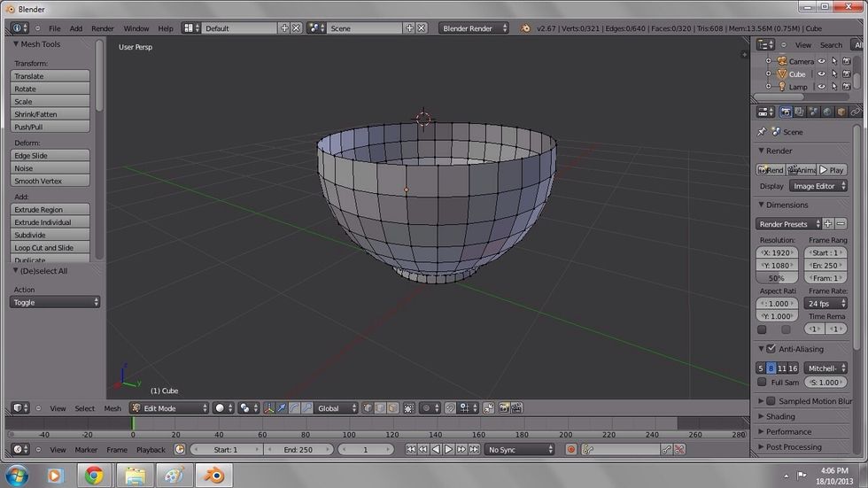The width and height of the screenshot is (868, 488).
Task: Enable the Full Sample checkbox
Action: click(x=762, y=383)
